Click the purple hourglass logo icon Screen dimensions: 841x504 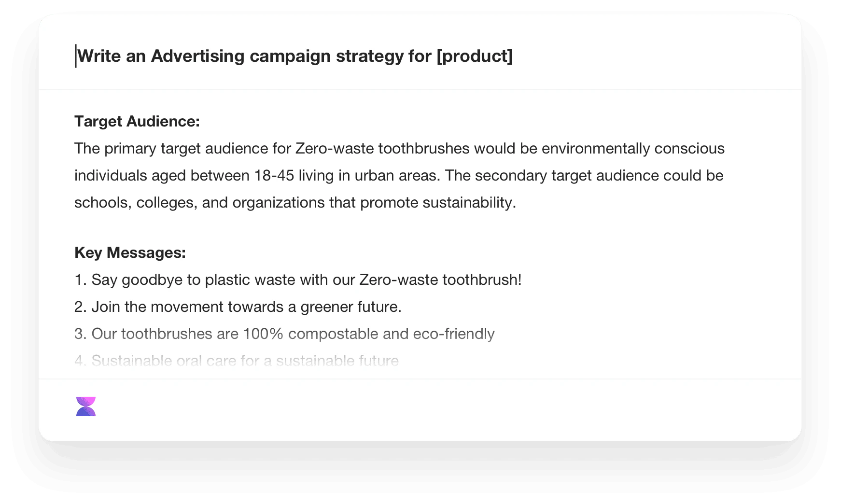(x=86, y=406)
